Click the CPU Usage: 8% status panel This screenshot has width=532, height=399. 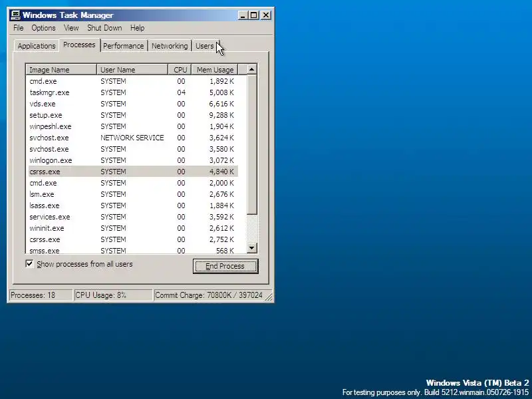[113, 295]
